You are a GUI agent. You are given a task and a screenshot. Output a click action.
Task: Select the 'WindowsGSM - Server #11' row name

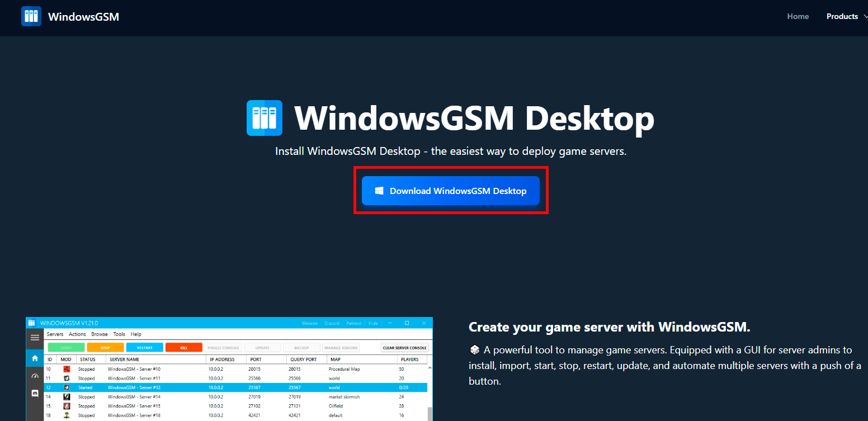tap(134, 379)
